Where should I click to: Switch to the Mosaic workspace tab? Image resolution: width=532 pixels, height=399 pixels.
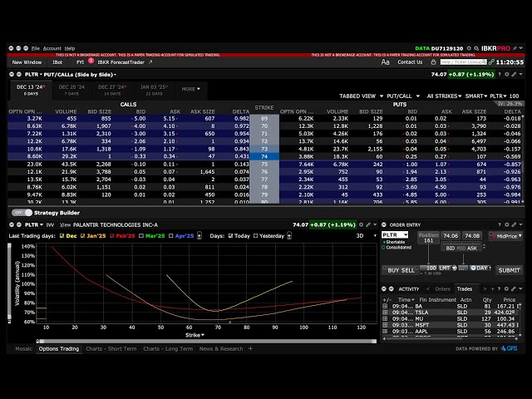(24, 349)
